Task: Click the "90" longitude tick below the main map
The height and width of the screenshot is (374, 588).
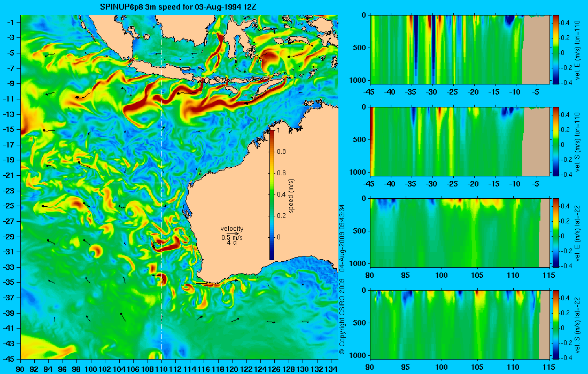Action: (x=20, y=369)
